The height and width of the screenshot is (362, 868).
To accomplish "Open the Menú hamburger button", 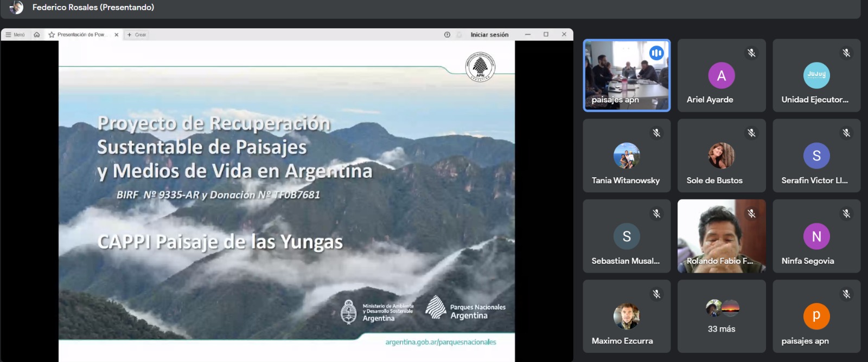I will [x=15, y=35].
